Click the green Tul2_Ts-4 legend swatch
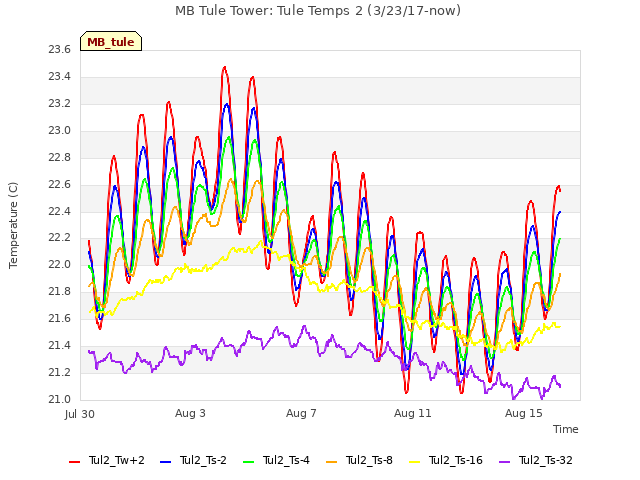Viewport: 640px width, 480px height. click(249, 462)
